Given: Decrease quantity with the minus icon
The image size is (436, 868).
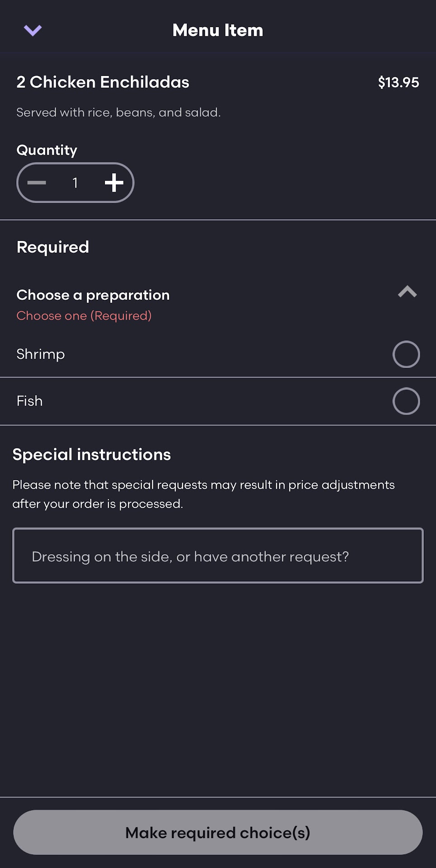Looking at the screenshot, I should [37, 183].
